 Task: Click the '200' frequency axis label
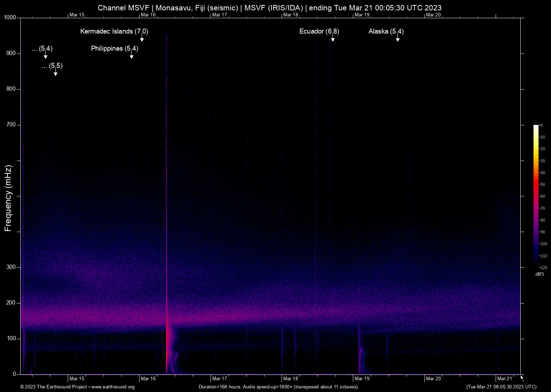[11, 303]
